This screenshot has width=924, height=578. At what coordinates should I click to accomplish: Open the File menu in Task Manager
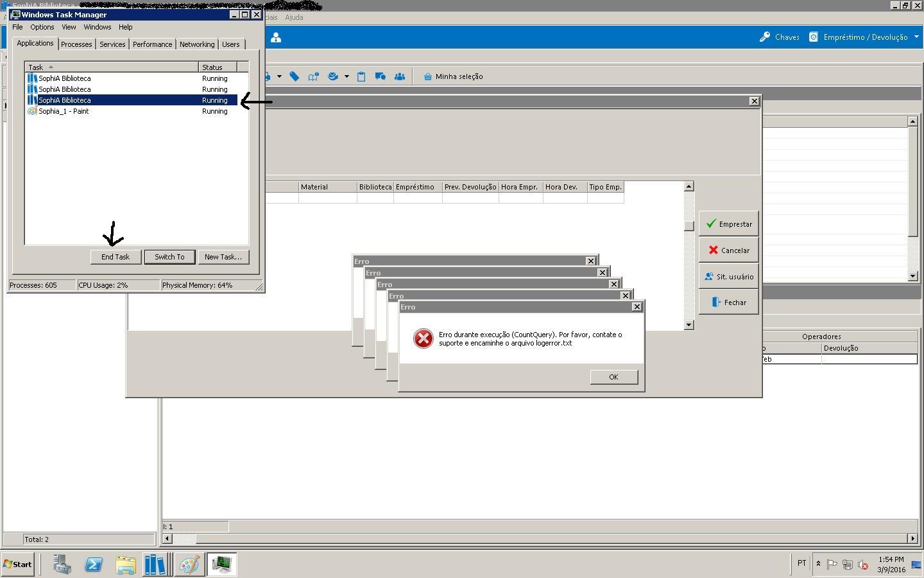pos(17,27)
